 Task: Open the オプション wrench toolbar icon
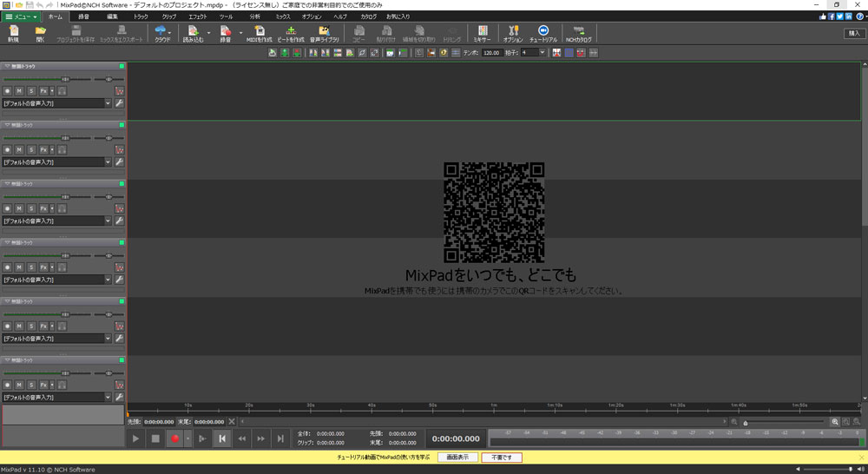tap(513, 33)
